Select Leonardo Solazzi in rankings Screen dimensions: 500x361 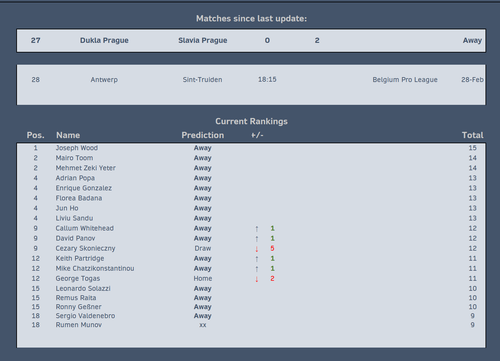83,288
